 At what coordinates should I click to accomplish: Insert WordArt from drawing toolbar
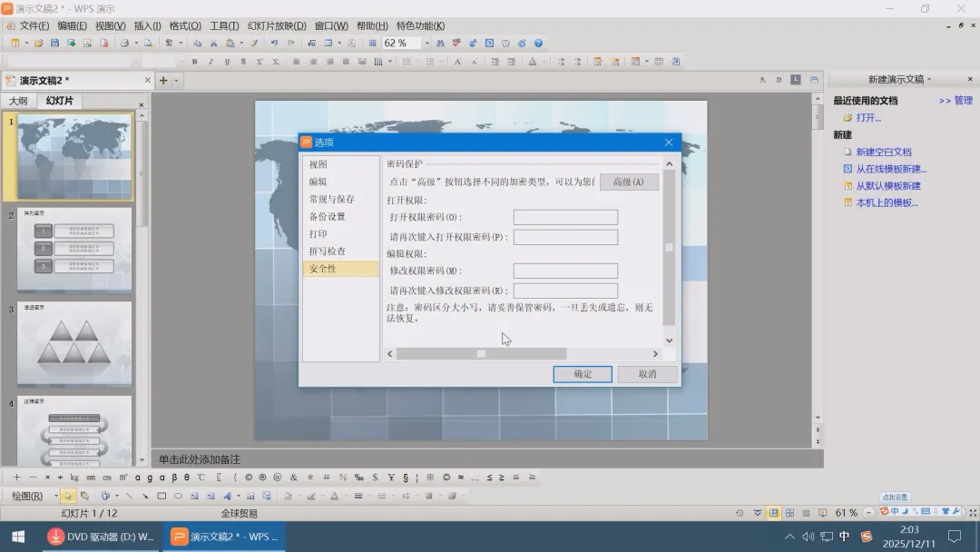[228, 496]
